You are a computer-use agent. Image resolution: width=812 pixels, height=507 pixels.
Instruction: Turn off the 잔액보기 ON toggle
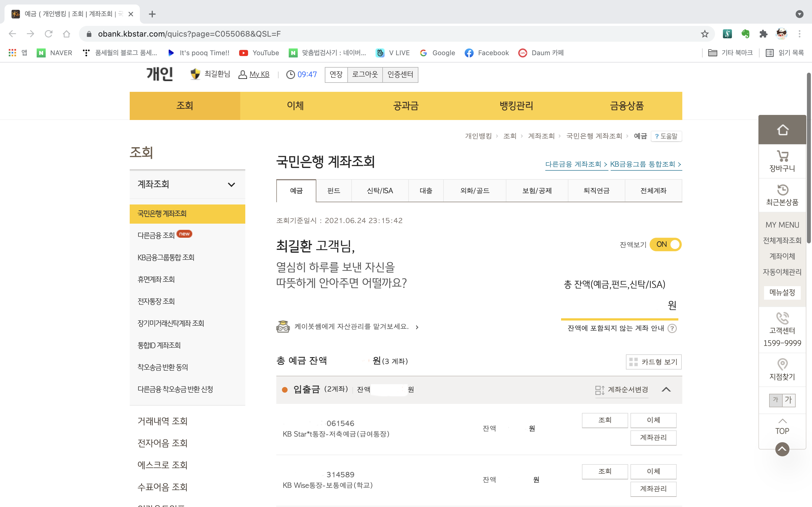tap(665, 244)
